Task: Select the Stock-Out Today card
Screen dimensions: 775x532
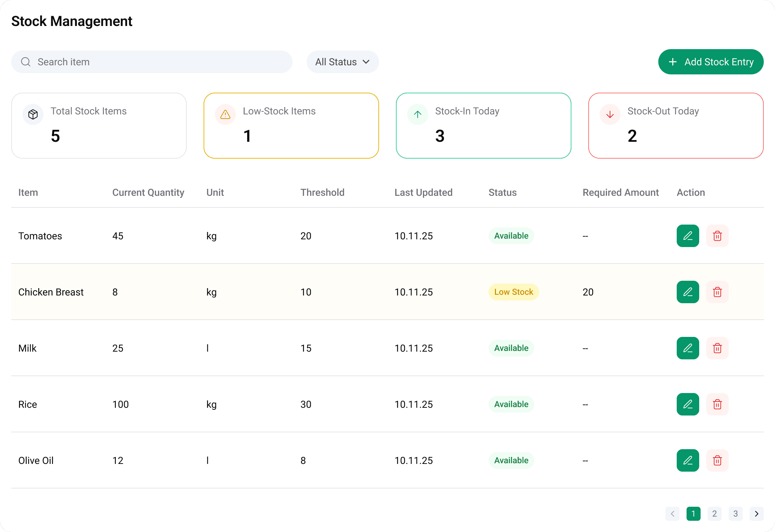Action: point(676,126)
